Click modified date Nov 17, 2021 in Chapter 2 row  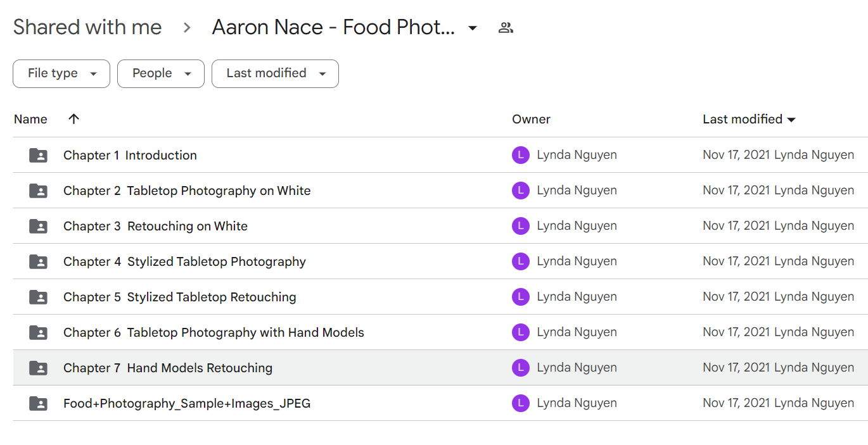pyautogui.click(x=737, y=191)
